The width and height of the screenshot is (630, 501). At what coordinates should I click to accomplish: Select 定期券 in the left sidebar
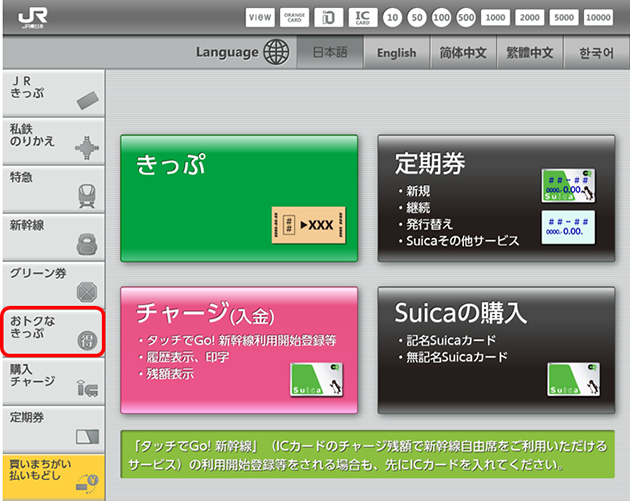tap(53, 429)
